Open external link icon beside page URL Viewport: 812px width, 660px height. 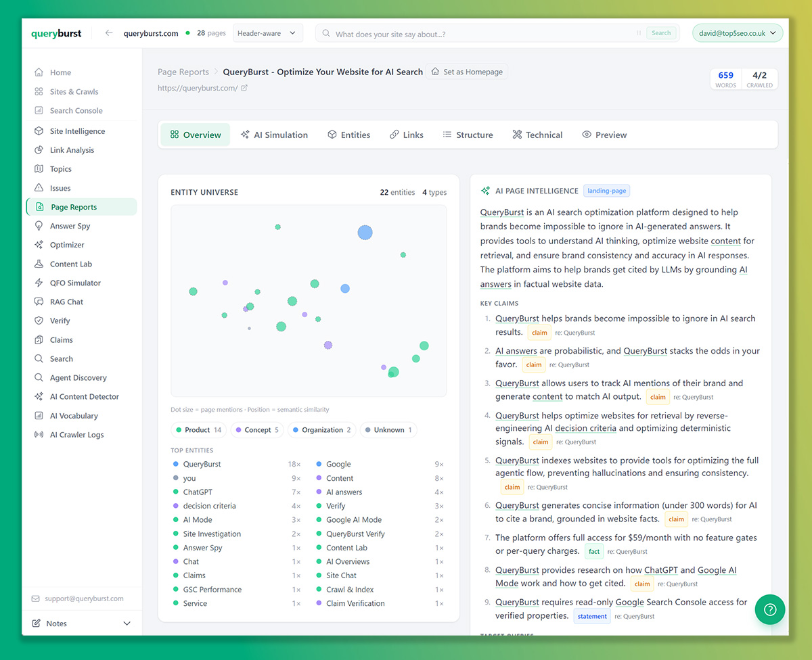click(244, 88)
